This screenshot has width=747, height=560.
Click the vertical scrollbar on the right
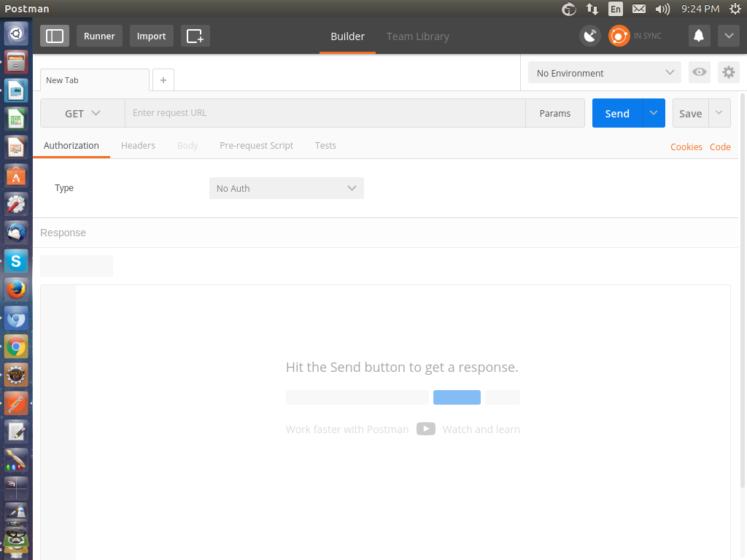[x=742, y=290]
